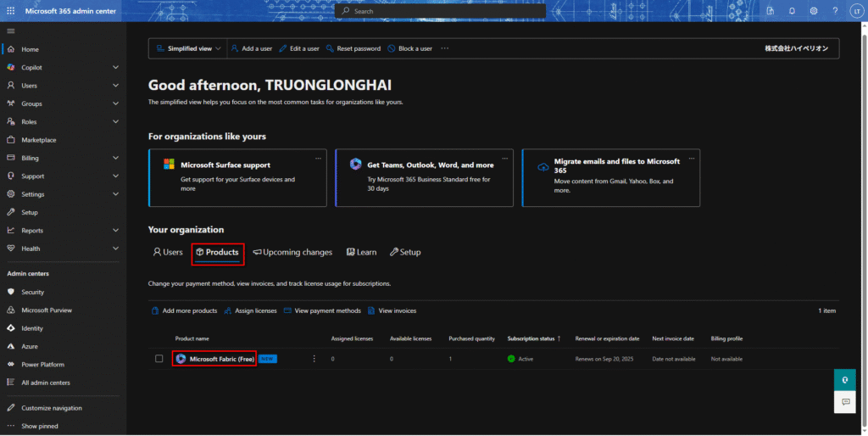
Task: Expand the Billing navigation group
Action: pyautogui.click(x=115, y=158)
